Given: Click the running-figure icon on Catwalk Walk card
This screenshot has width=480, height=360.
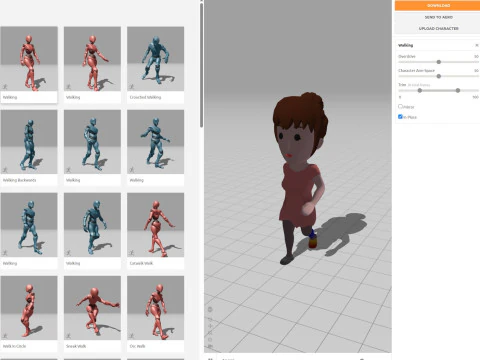Looking at the screenshot, I should coord(132,253).
